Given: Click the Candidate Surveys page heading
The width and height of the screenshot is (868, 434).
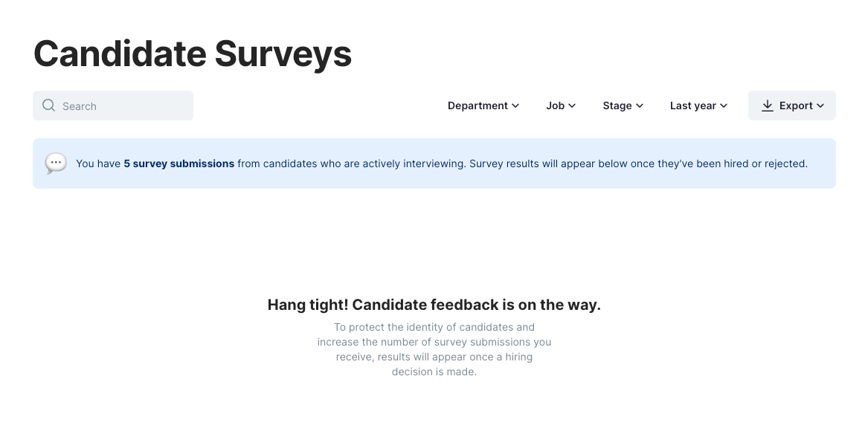Looking at the screenshot, I should (193, 54).
